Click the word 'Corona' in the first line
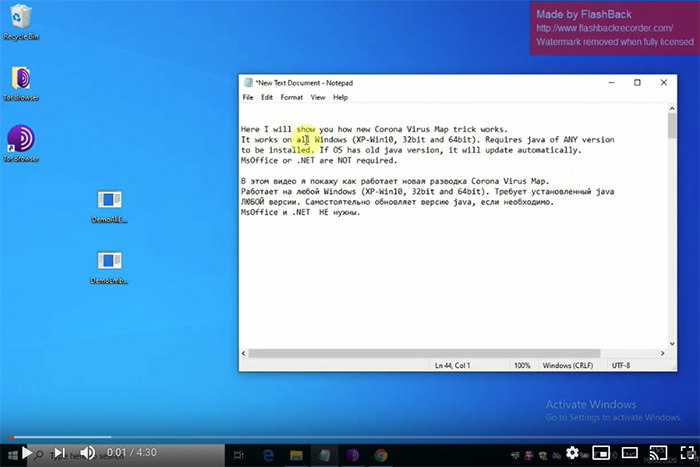Screen dimensions: 700x467 (388, 129)
